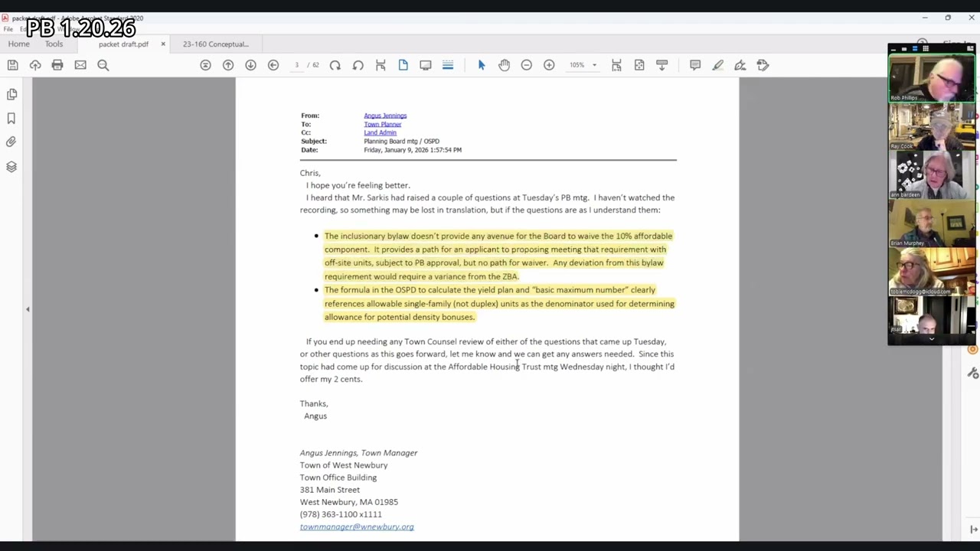Screen dimensions: 980x551
Task: Open Angus Jennings sender link
Action: (x=385, y=116)
